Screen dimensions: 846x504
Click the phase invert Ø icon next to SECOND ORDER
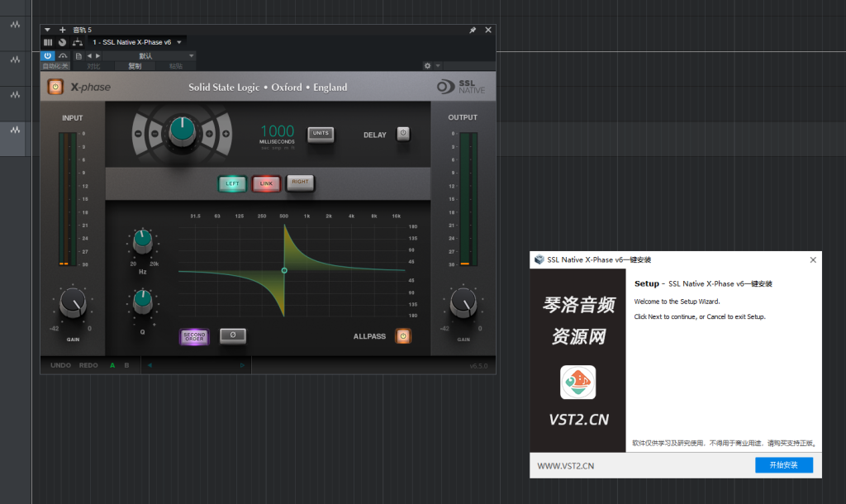(x=233, y=335)
